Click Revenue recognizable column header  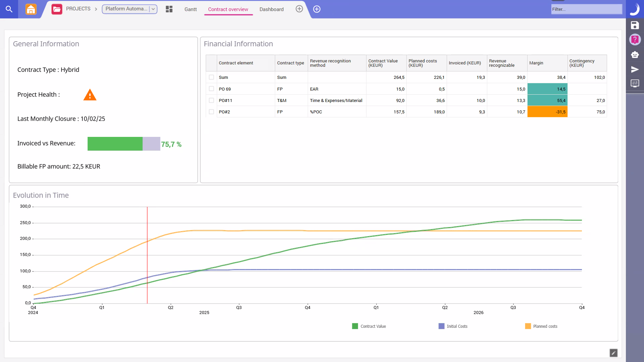[x=507, y=63]
